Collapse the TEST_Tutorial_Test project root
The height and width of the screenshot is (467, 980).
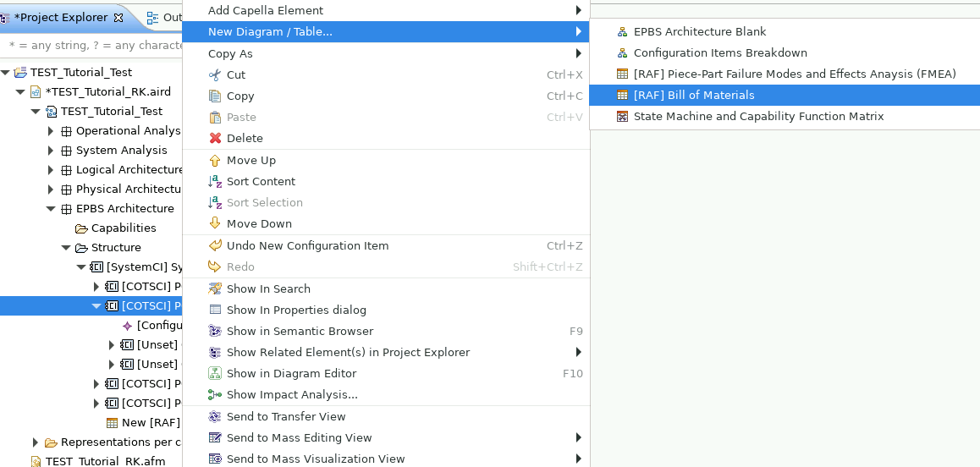6,73
